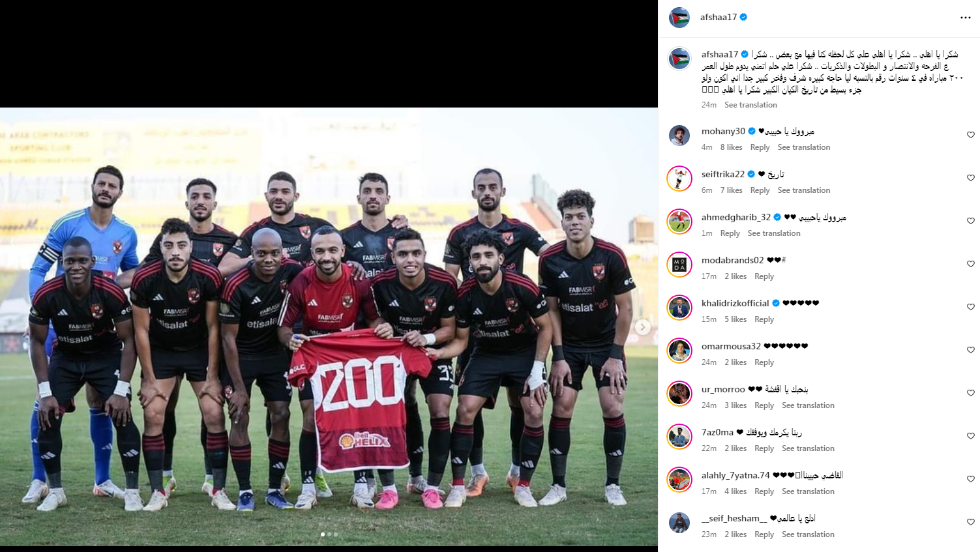Like seiftrika22's comment with heart icon
Screen dimensions: 980x552
point(971,178)
